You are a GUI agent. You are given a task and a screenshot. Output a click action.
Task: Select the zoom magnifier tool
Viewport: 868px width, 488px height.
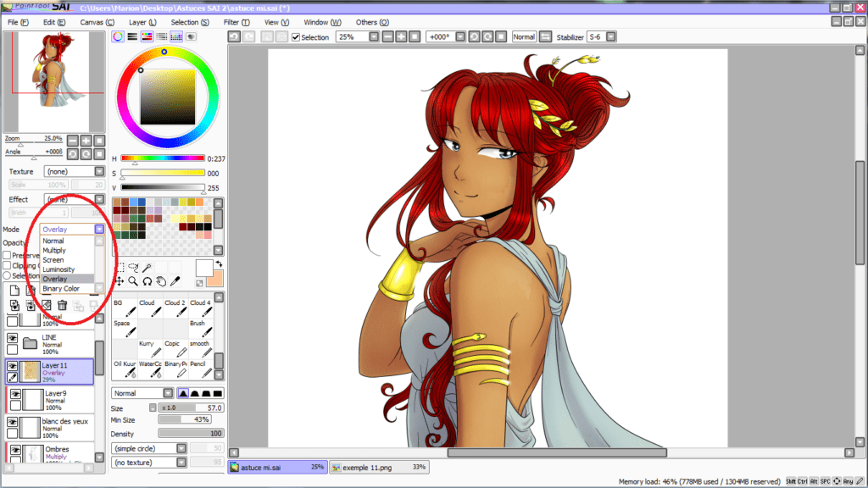[133, 281]
